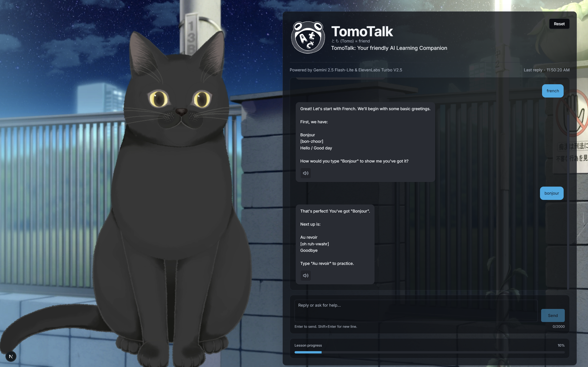The width and height of the screenshot is (588, 367).
Task: Click the 'Your friendly AI Learning Companion' tagline
Action: point(389,48)
